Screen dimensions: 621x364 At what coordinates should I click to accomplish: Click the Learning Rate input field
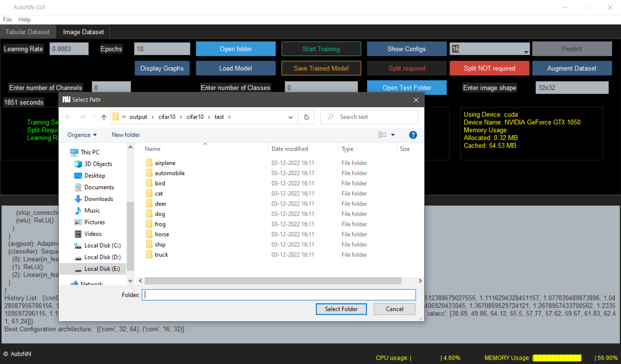pos(69,49)
